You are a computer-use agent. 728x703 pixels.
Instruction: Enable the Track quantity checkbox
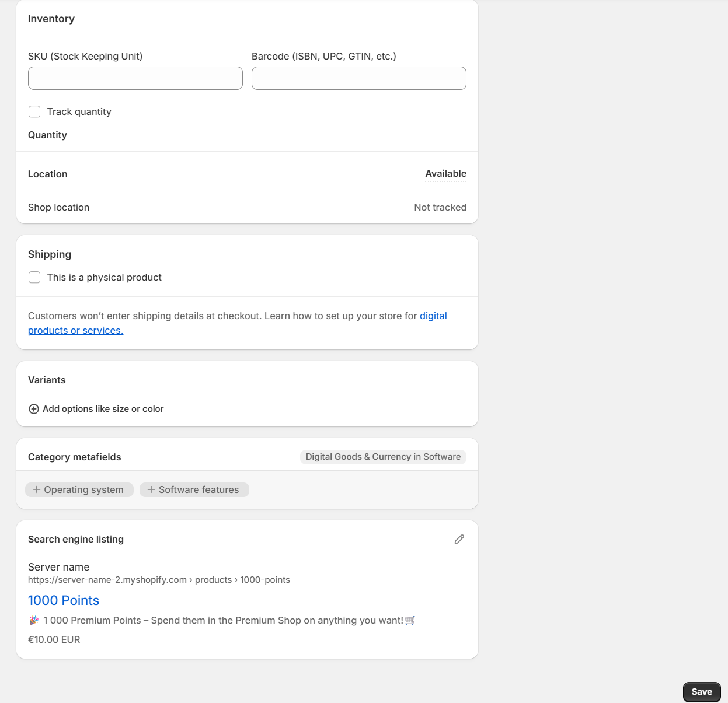click(x=34, y=111)
